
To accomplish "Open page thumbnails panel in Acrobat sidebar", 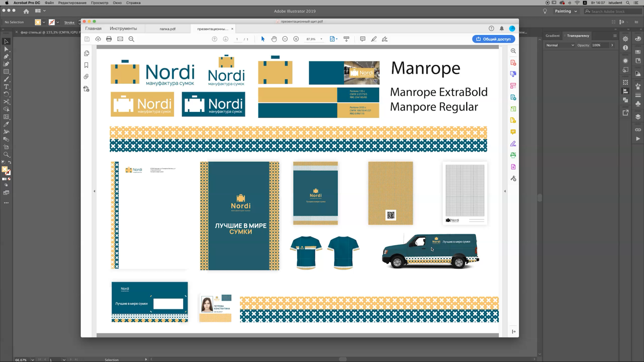I will [x=87, y=53].
